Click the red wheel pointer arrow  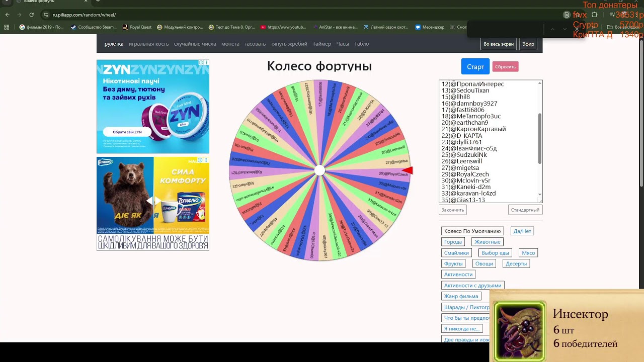408,171
